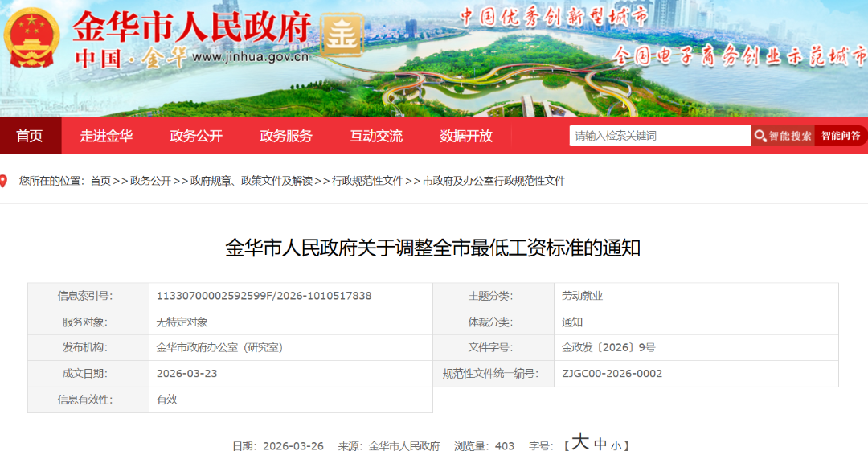Click the 文件字号 label cell
The width and height of the screenshot is (868, 455).
coord(493,347)
